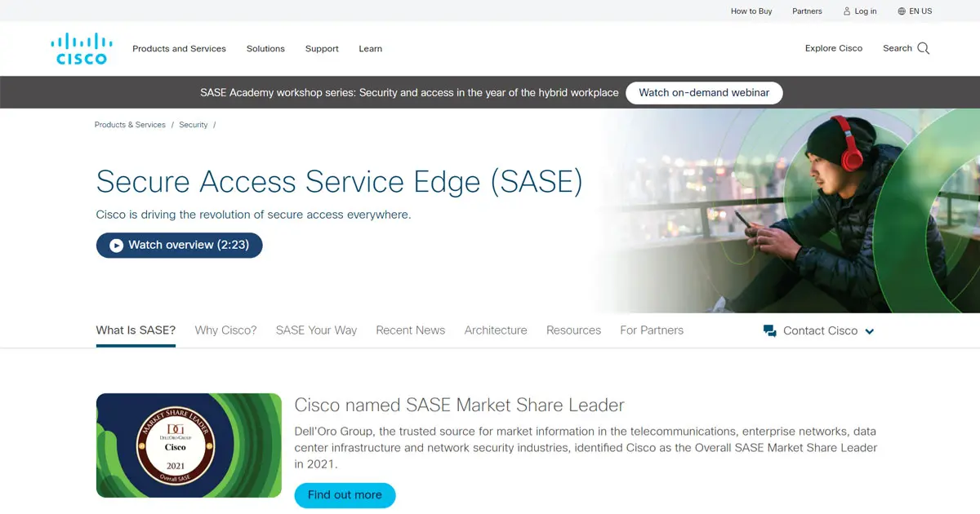980x514 pixels.
Task: Open the Solutions menu
Action: [x=265, y=49]
